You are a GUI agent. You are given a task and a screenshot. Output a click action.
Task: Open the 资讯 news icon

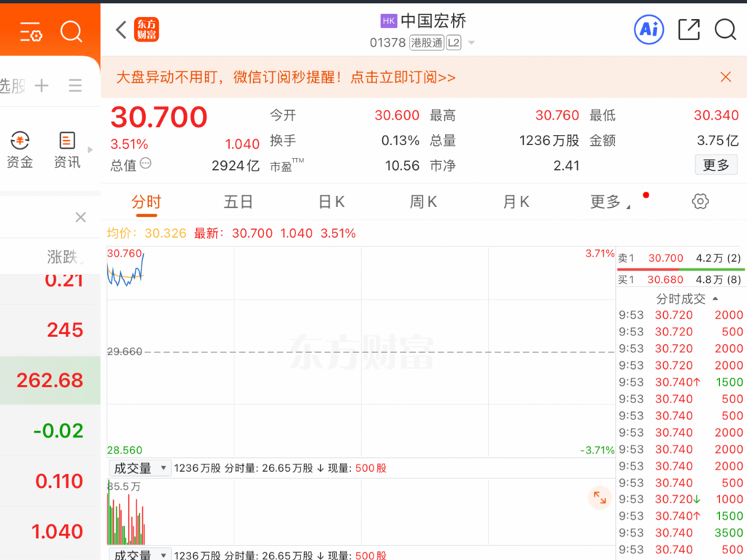[x=66, y=149]
